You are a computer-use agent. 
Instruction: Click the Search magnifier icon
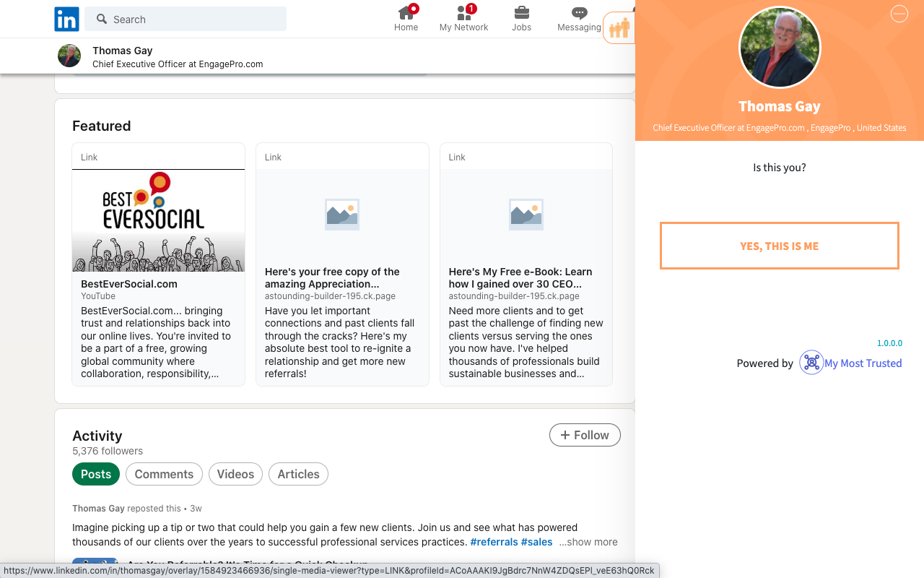[x=102, y=20]
